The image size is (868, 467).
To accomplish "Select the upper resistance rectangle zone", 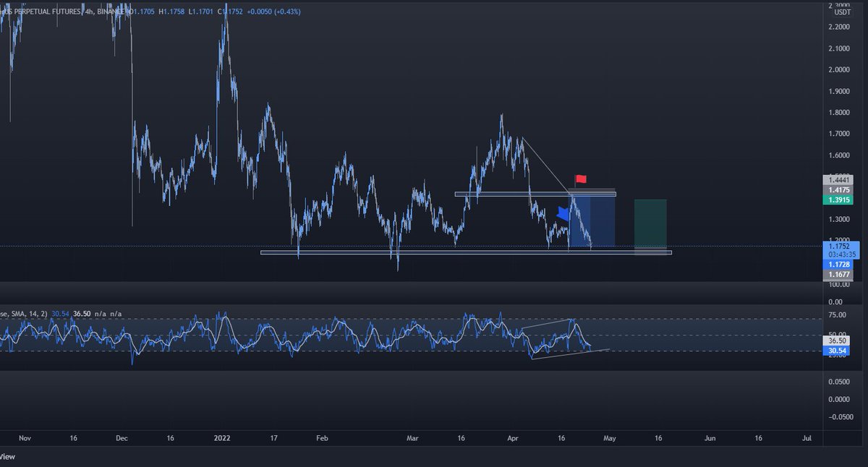I will click(x=535, y=194).
